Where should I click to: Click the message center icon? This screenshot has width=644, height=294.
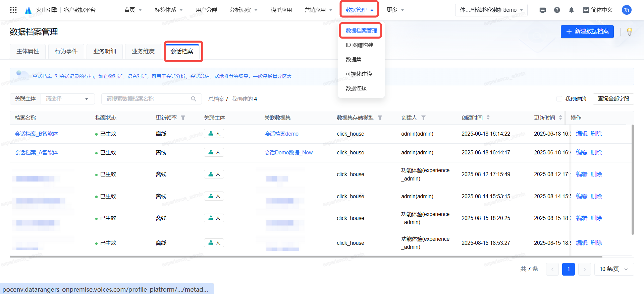pos(542,10)
